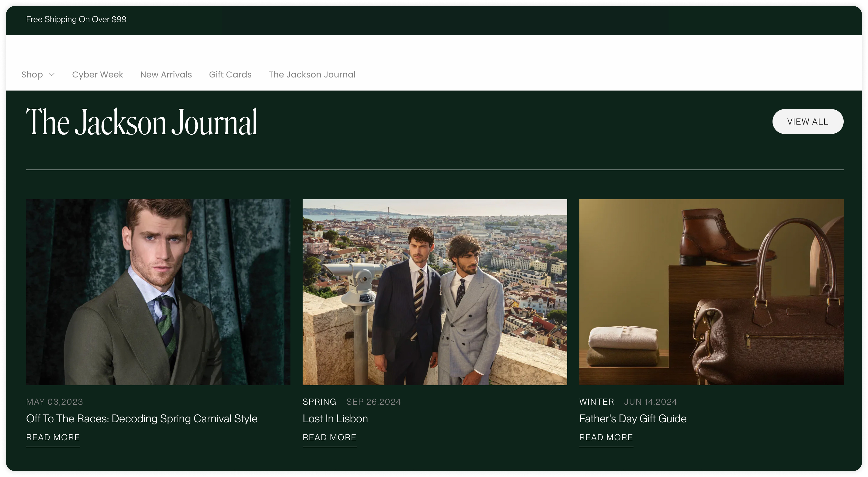The height and width of the screenshot is (477, 868).
Task: Select the SPRING category tag
Action: click(x=319, y=402)
